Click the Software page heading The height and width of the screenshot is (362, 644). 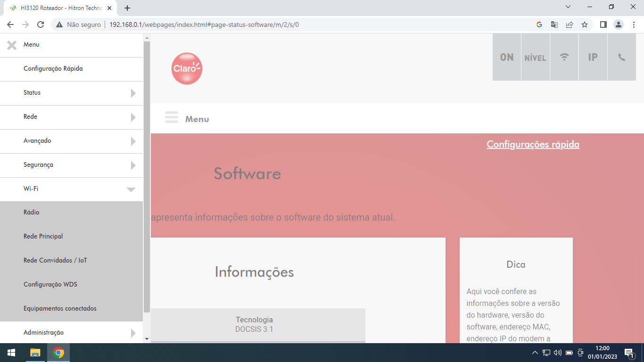click(248, 173)
